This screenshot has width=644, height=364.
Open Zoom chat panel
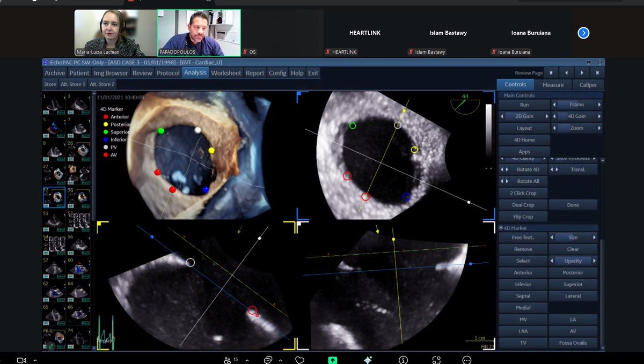point(268,360)
